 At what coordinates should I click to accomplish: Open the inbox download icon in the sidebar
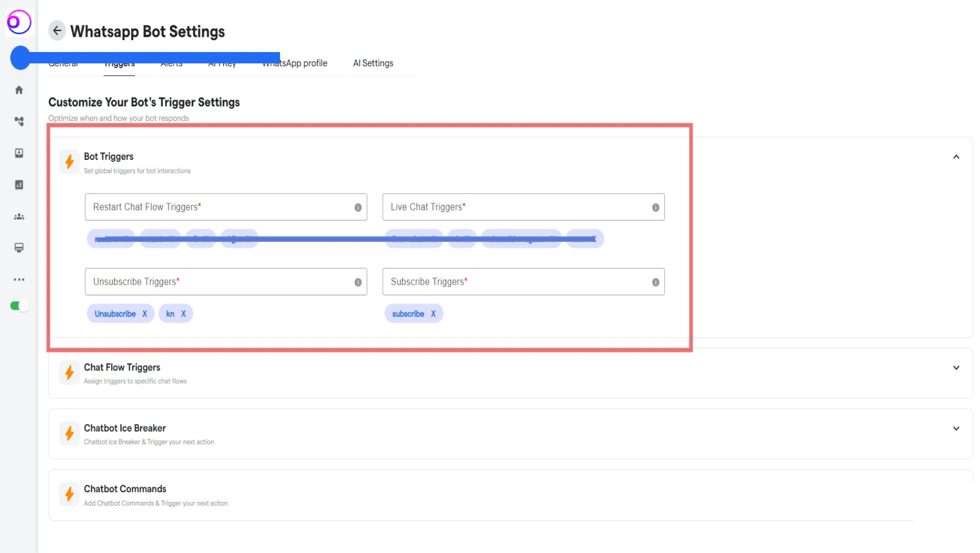coord(19,153)
